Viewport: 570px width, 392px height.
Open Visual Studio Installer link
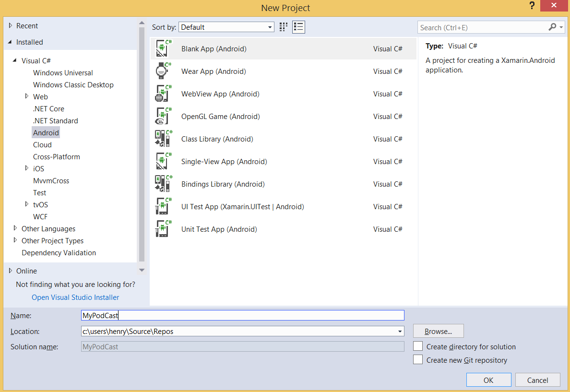pos(75,297)
